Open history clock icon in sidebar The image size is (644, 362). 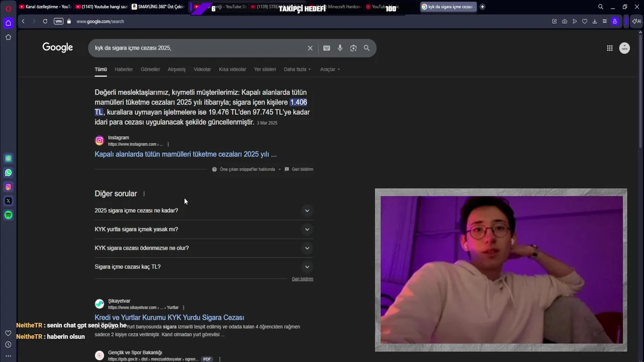coord(8,344)
